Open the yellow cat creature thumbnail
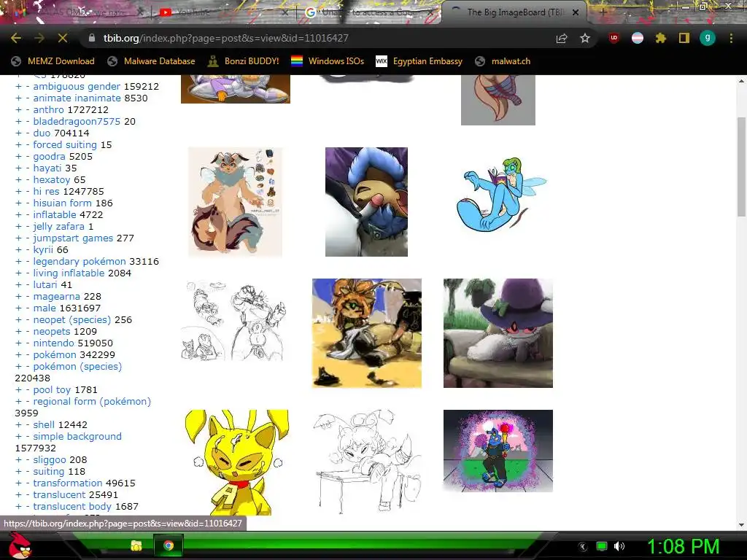The image size is (747, 560). [236, 462]
